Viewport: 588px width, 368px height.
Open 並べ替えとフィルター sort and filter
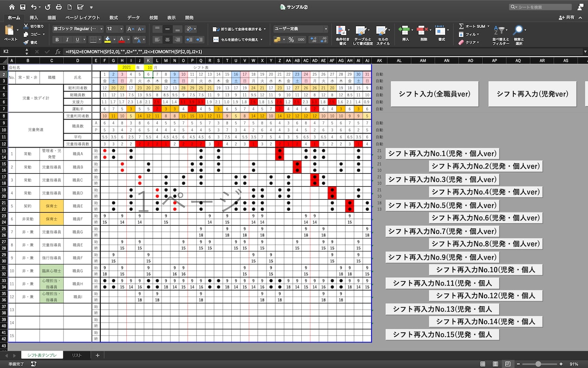pos(501,35)
